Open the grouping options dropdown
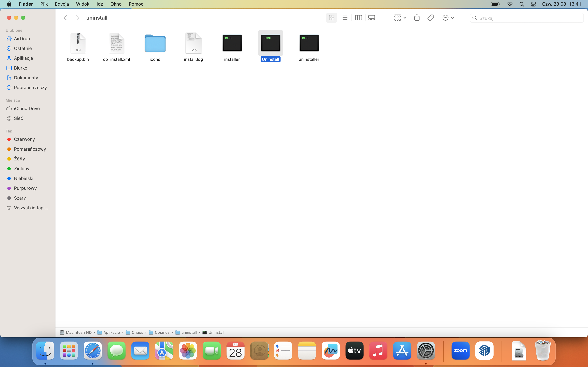Viewport: 588px width, 367px height. click(400, 18)
